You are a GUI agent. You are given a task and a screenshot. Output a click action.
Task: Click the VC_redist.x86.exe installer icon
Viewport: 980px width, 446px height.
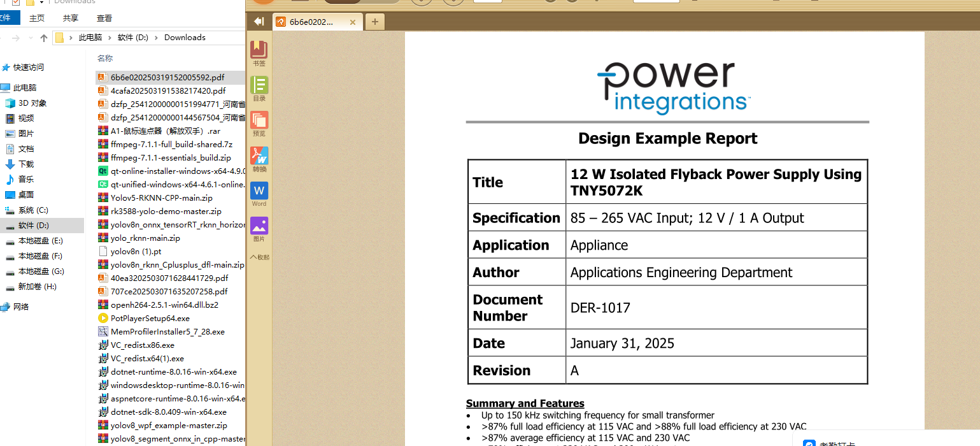tap(103, 345)
